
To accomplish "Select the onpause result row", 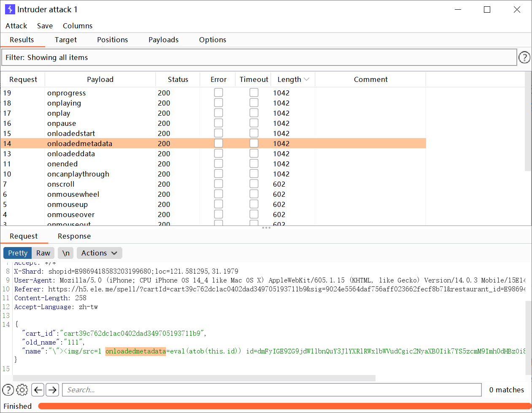I will tap(213, 123).
